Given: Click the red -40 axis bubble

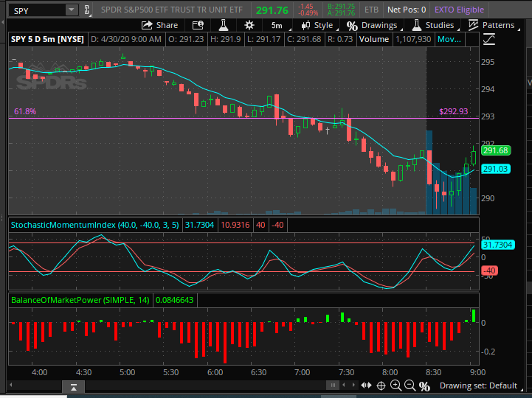Looking at the screenshot, I should [489, 270].
